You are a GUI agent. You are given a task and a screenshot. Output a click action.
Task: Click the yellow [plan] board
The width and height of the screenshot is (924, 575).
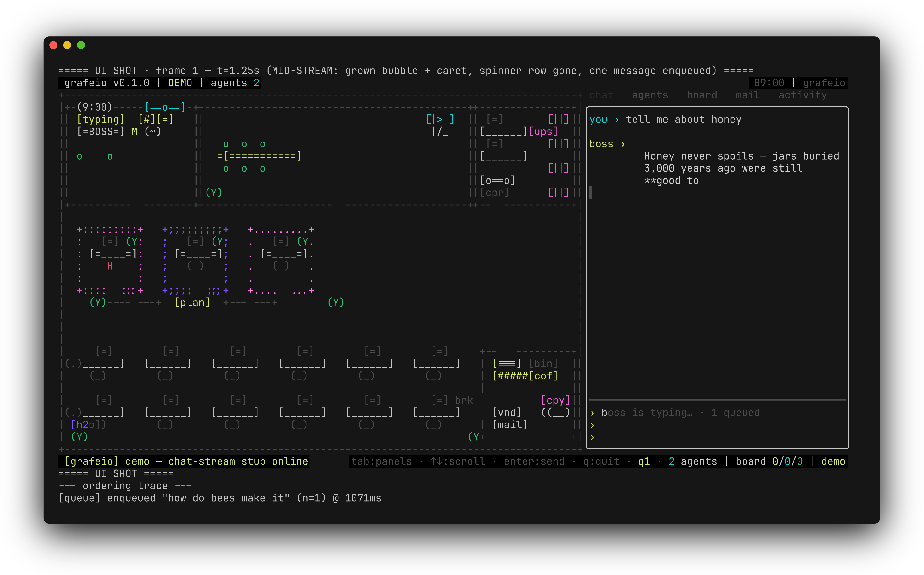(x=192, y=302)
